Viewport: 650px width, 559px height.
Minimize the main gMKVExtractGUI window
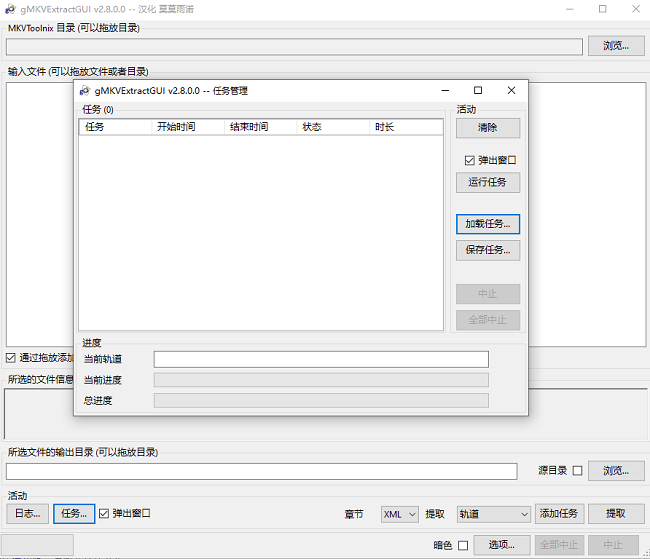point(570,9)
